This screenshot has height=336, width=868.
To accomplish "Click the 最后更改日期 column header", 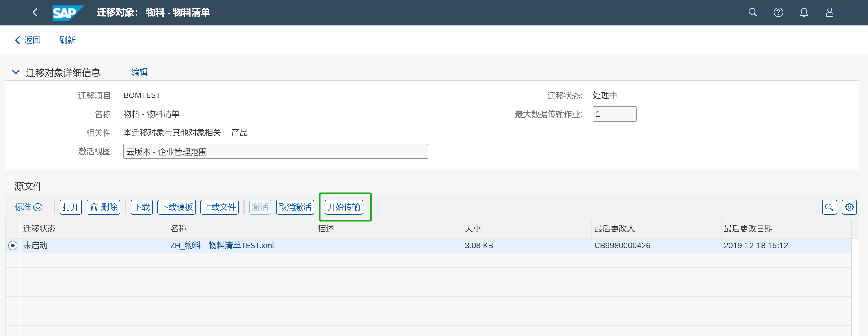I will pos(786,228).
